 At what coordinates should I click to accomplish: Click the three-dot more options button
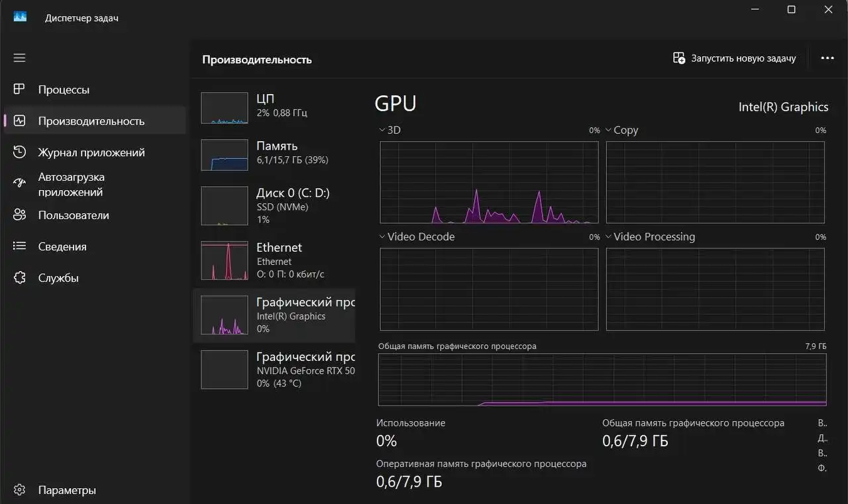[827, 58]
